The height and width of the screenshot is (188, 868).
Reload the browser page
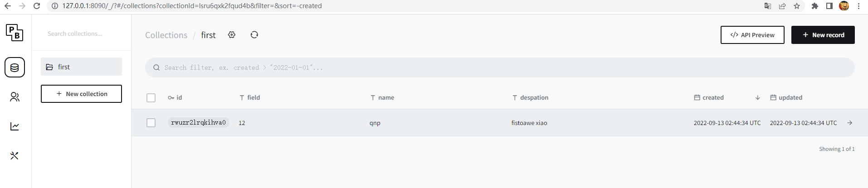[x=37, y=6]
